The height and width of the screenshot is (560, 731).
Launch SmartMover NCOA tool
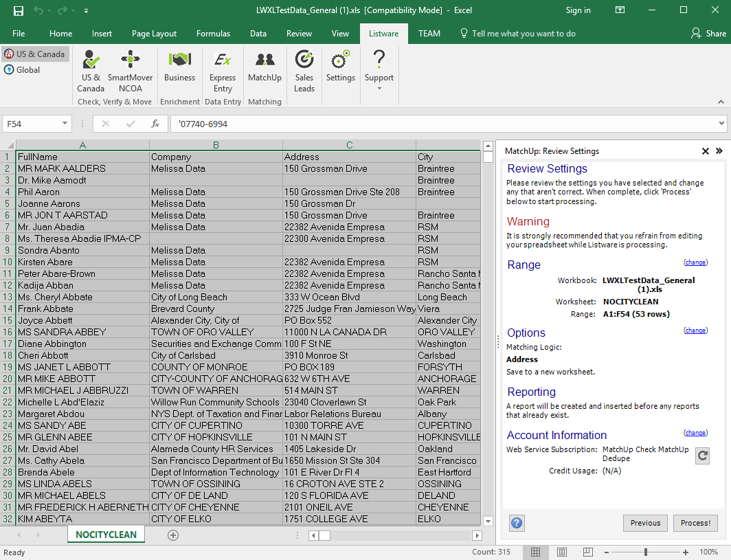(x=130, y=71)
